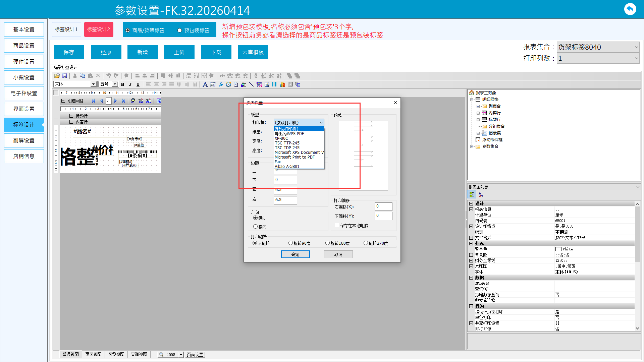Insert a static text label (A icon)
The height and width of the screenshot is (362, 644).
tap(205, 84)
